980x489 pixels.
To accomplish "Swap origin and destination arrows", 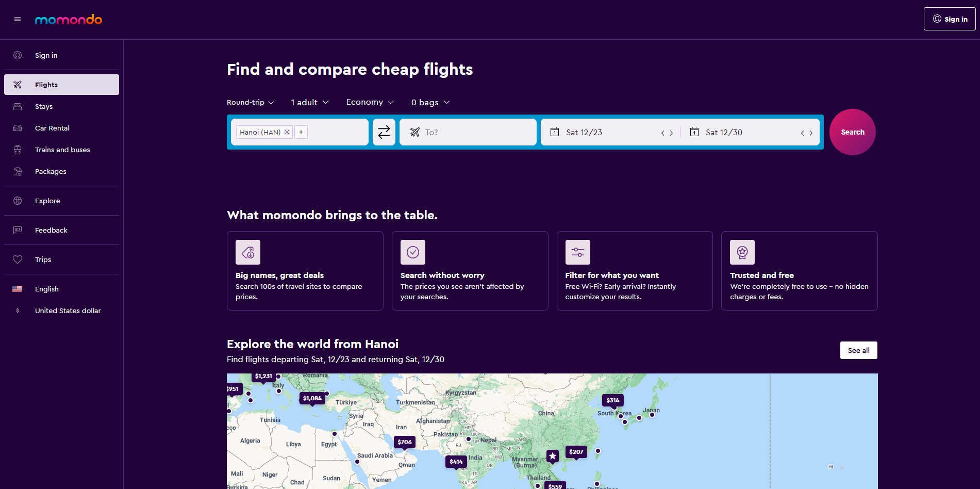I will (384, 132).
